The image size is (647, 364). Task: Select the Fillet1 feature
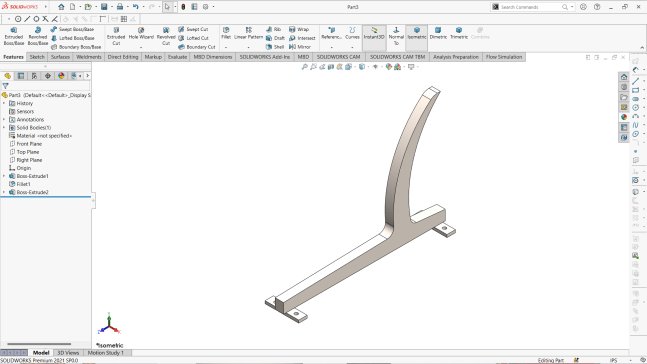pos(20,184)
